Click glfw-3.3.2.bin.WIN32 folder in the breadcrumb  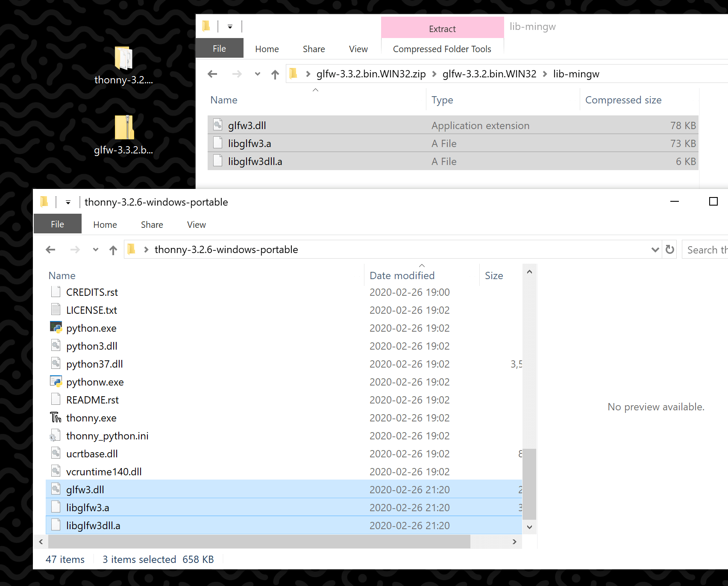pyautogui.click(x=489, y=74)
